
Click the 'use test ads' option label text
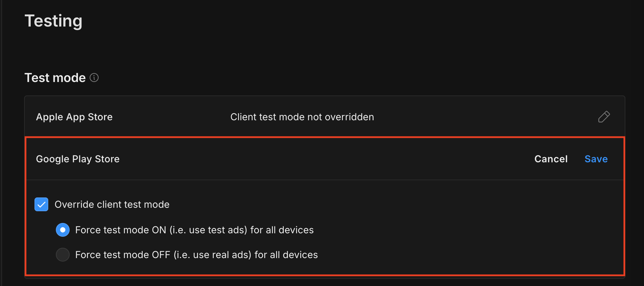(194, 230)
